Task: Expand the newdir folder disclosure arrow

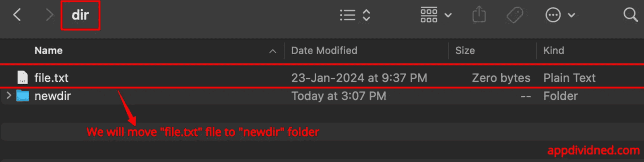Action: pos(9,96)
